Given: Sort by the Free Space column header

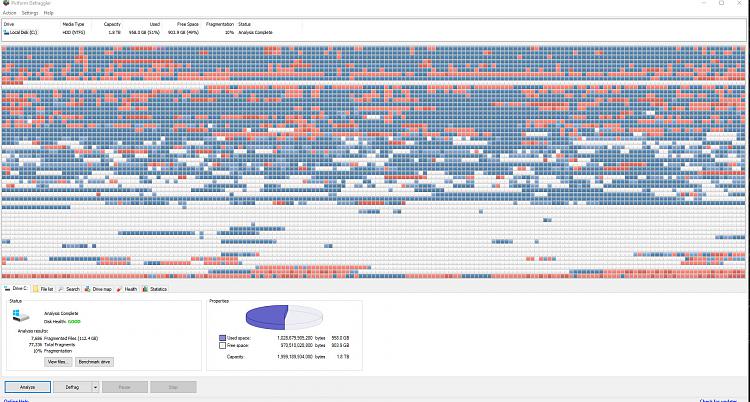Looking at the screenshot, I should point(188,24).
